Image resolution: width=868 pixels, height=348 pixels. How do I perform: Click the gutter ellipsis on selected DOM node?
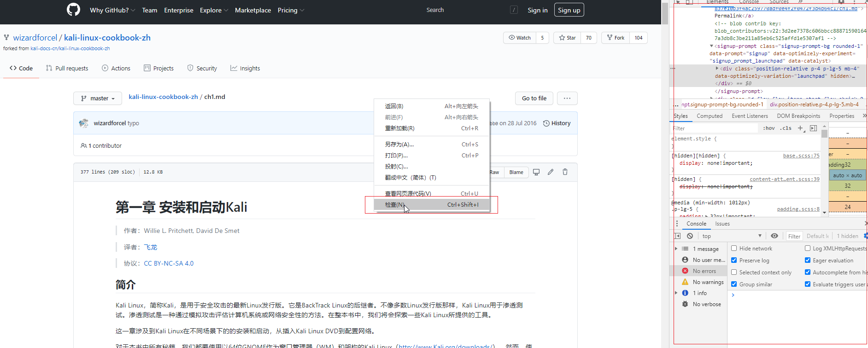(x=673, y=69)
